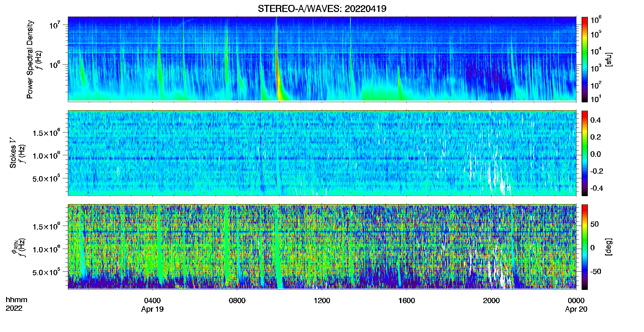
Task: Click the 2000 time tick label
Action: click(x=491, y=301)
